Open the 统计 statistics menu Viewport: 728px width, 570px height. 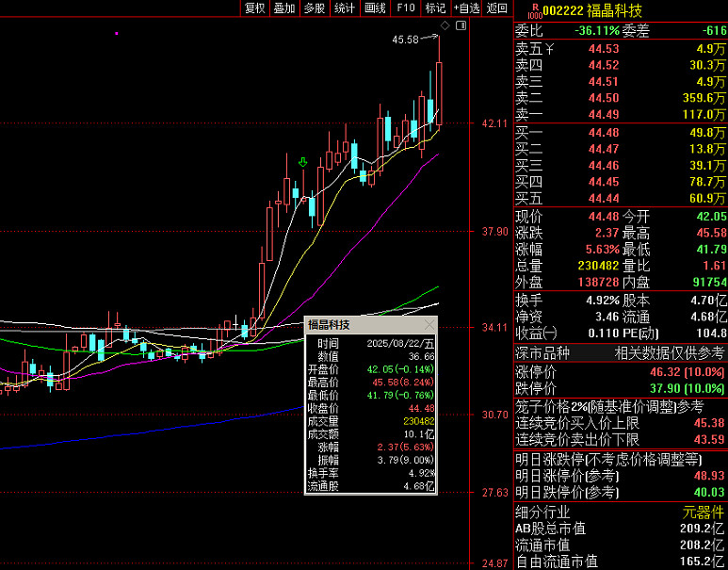[x=345, y=8]
